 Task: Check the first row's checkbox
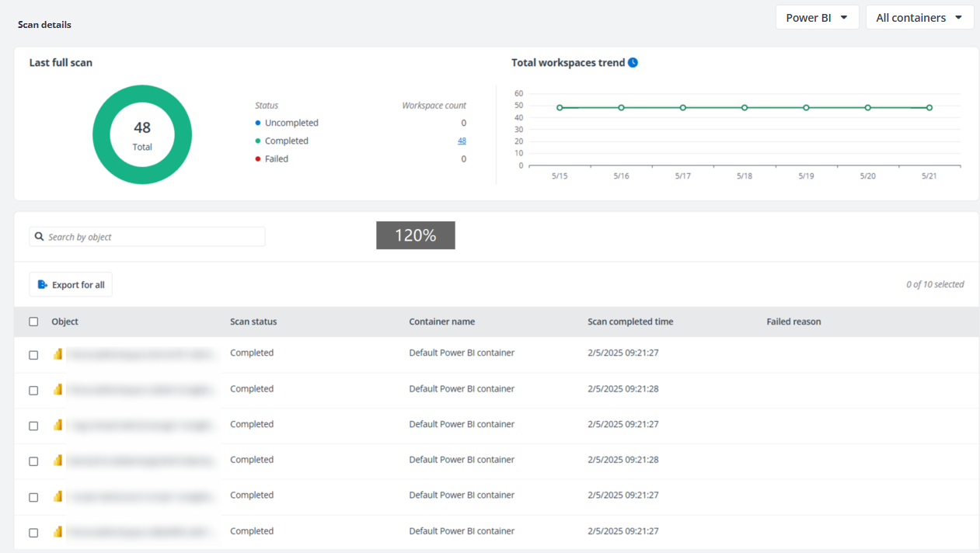33,355
